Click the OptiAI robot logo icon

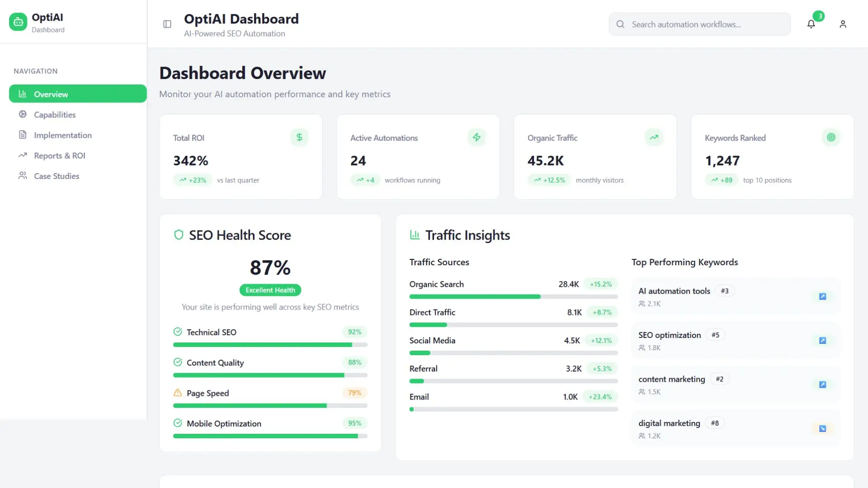[x=18, y=22]
